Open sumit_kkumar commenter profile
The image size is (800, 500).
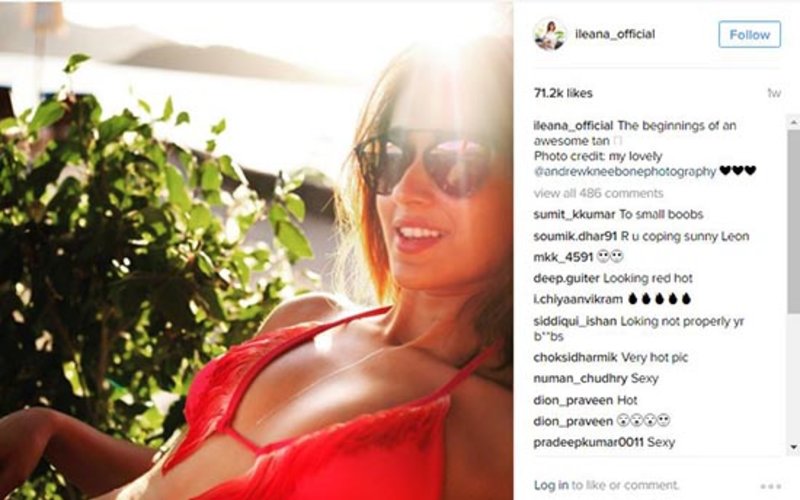click(x=574, y=215)
